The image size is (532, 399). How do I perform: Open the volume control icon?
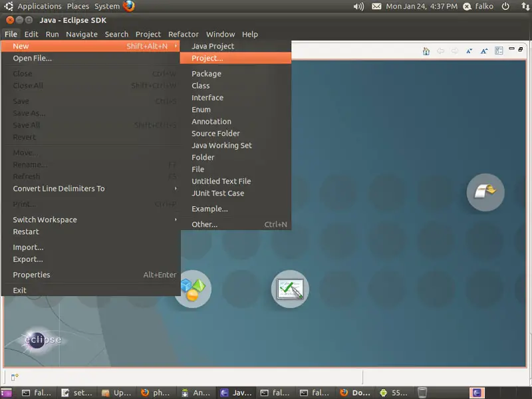click(358, 7)
